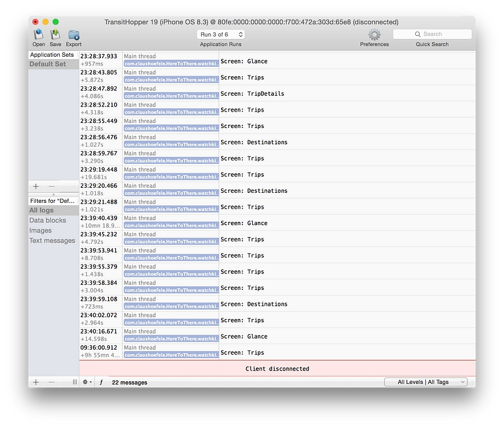The image size is (504, 428).
Task: Click the Export toolbar icon
Action: [74, 35]
